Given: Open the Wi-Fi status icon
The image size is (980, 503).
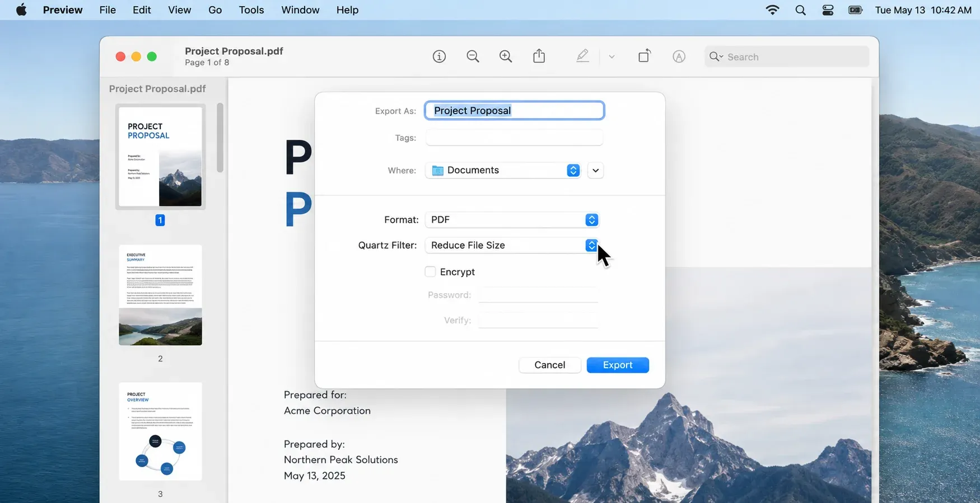Looking at the screenshot, I should coord(772,10).
